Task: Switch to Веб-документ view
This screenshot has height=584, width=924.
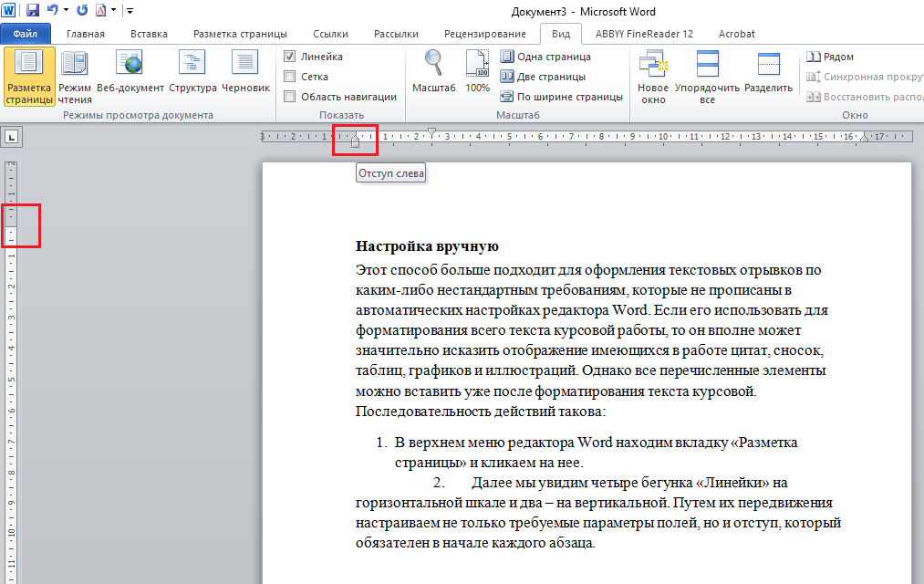Action: [x=130, y=72]
